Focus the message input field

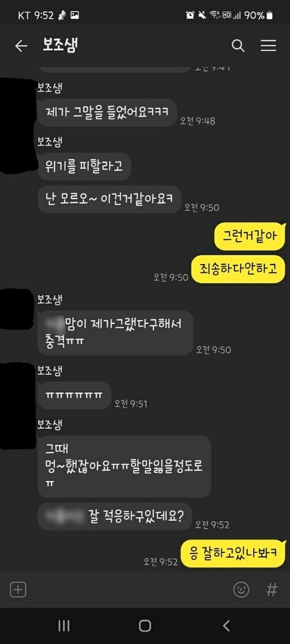[x=129, y=590]
